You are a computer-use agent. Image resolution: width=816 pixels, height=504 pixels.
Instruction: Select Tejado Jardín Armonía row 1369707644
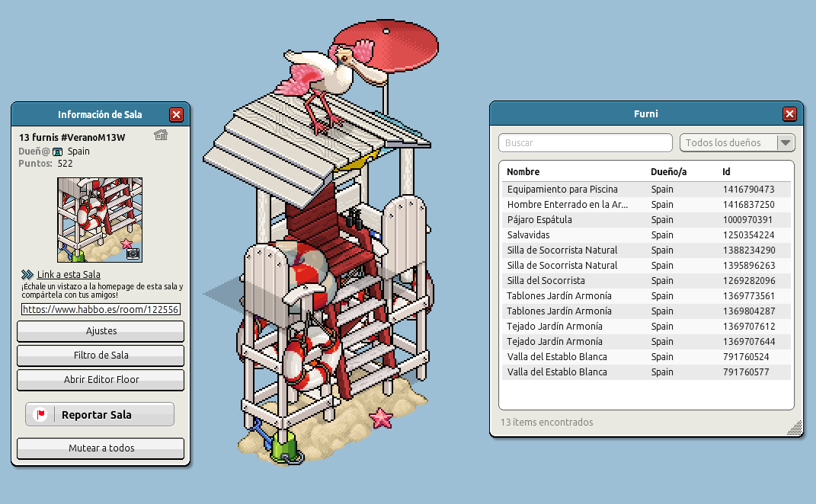646,341
